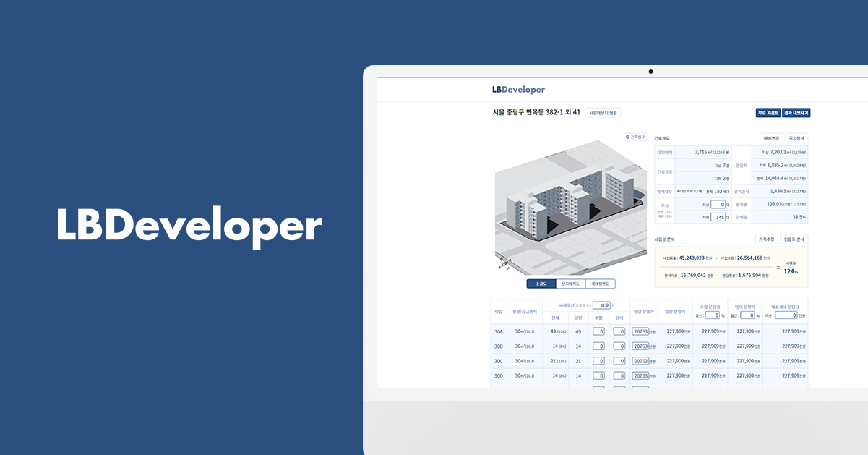
Task: Click the 무료 재검토 button
Action: [769, 112]
